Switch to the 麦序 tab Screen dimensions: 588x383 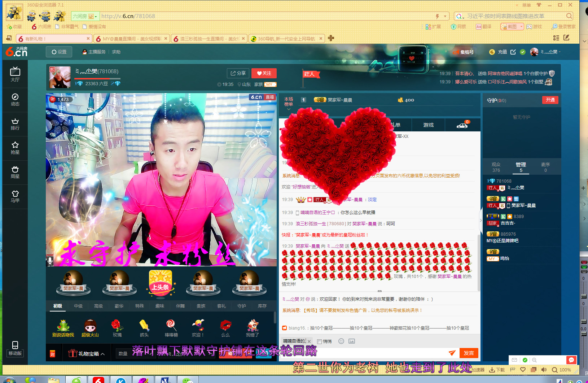pos(545,167)
